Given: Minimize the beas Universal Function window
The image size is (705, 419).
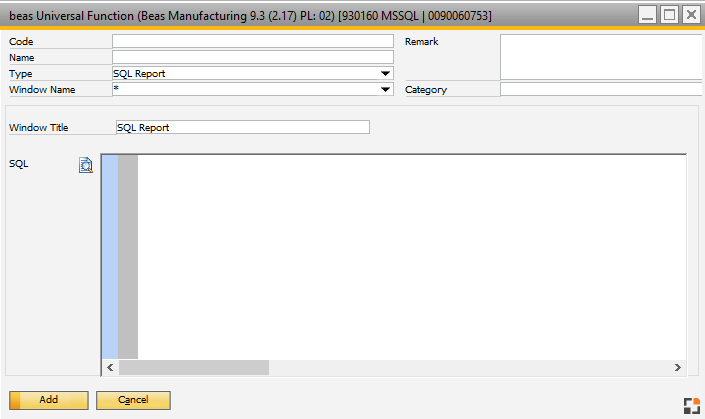Looking at the screenshot, I should click(649, 16).
